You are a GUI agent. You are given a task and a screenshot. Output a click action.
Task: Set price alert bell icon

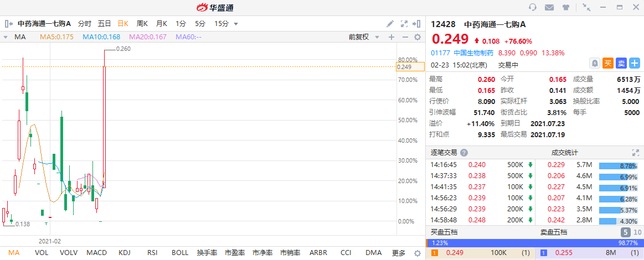595,64
